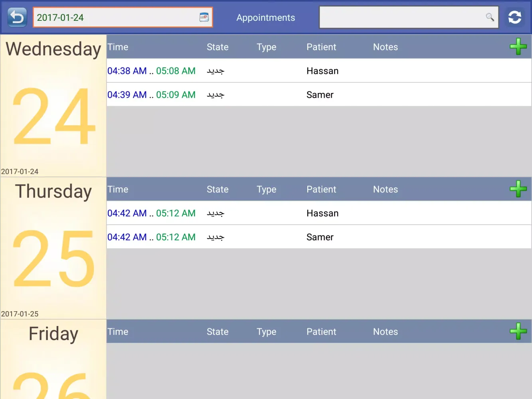Select the Friday day heading
This screenshot has height=399, width=532.
click(x=53, y=334)
